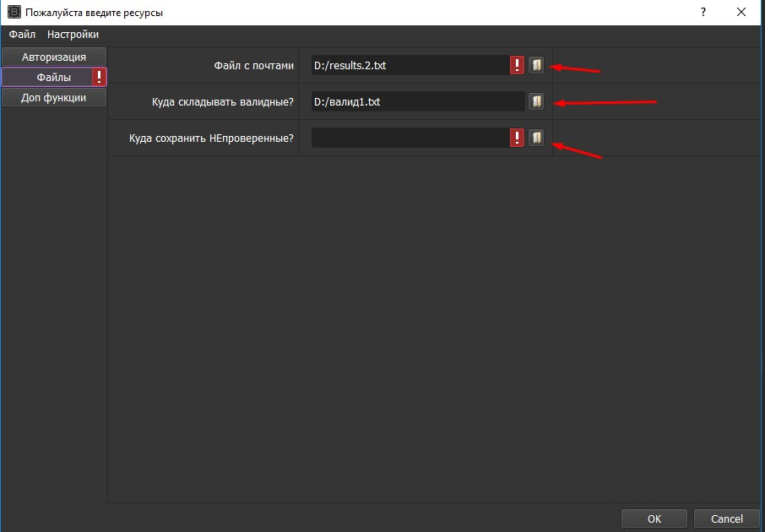Image resolution: width=765 pixels, height=532 pixels.
Task: Click the warning badge on Файлы tab
Action: click(100, 78)
